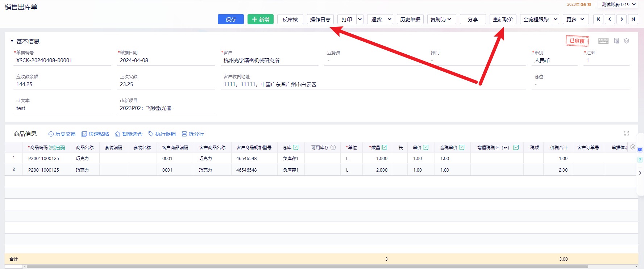Open 历史单据 history documents
644x269 pixels.
410,19
